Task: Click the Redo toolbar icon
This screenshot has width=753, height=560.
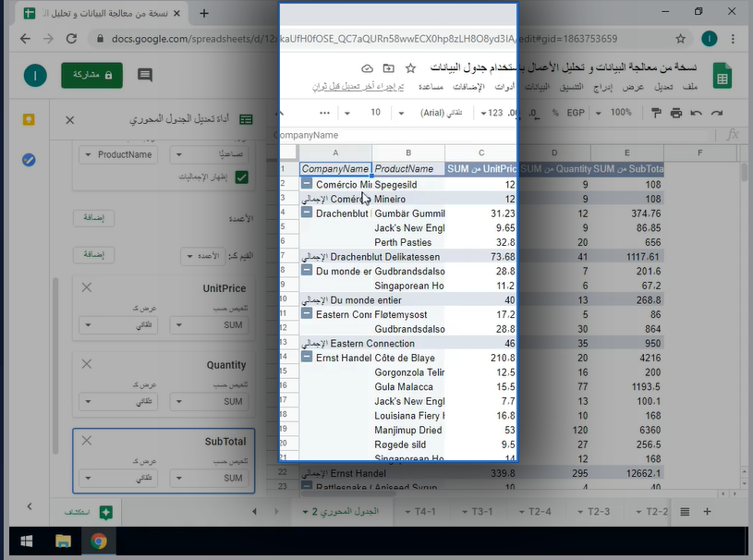Action: (717, 113)
